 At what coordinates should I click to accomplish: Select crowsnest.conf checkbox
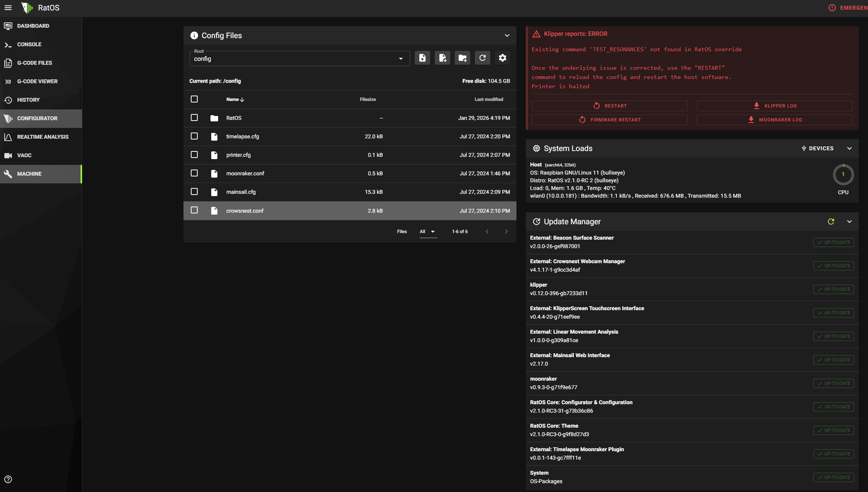click(x=194, y=210)
